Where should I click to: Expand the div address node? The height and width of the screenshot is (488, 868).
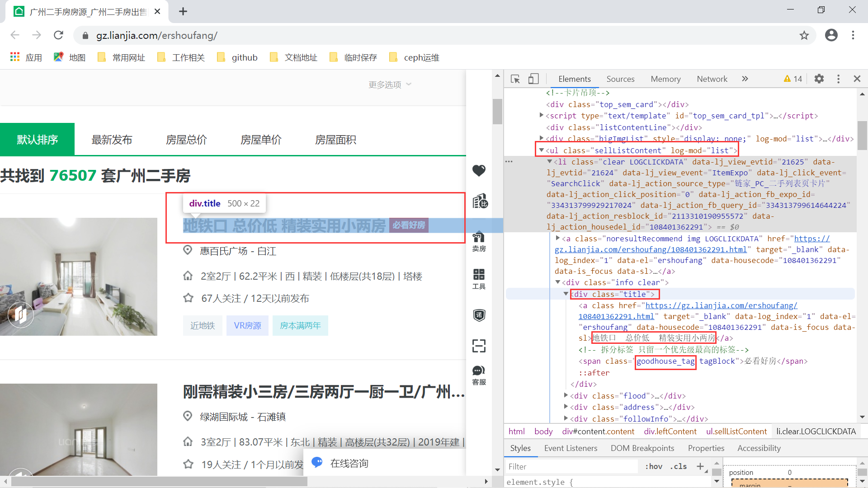(x=566, y=407)
